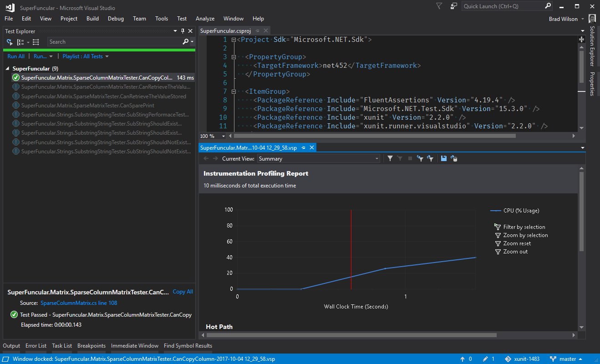Open the search options dropdown in Test Explorer

tap(192, 42)
